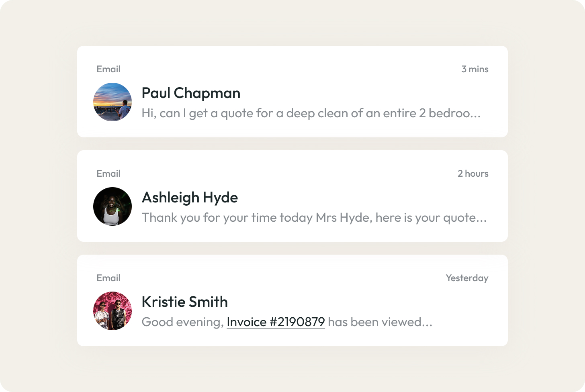Select the Email label on Ashleigh Hyde's message
The width and height of the screenshot is (585, 392).
(x=108, y=173)
